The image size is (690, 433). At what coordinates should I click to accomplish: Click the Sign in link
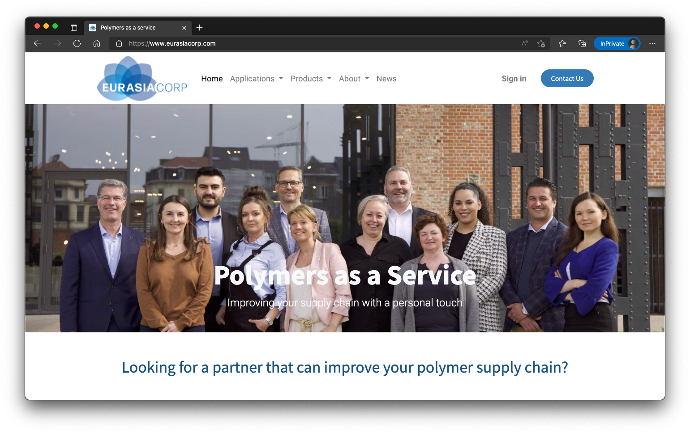(514, 79)
